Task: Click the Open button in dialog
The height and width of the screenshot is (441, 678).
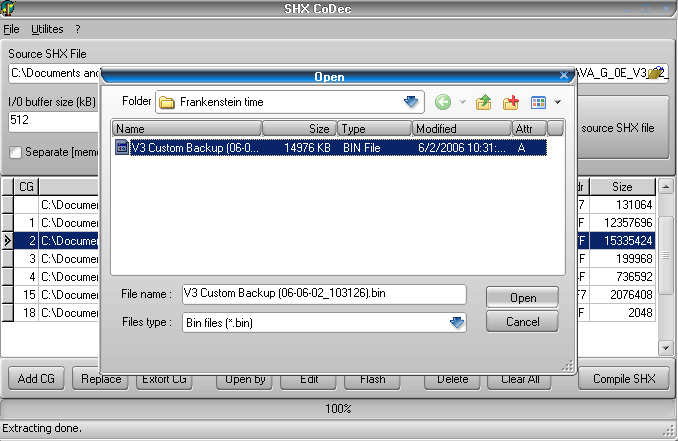Action: coord(522,297)
